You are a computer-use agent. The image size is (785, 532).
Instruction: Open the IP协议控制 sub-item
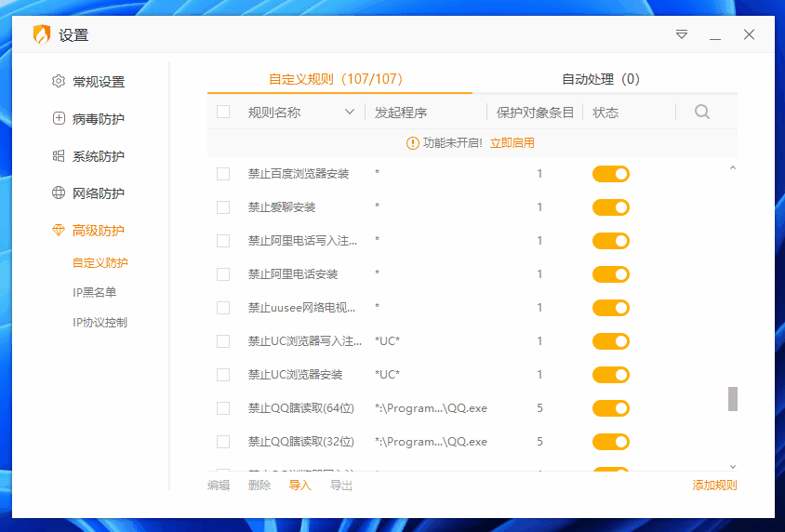pyautogui.click(x=100, y=323)
